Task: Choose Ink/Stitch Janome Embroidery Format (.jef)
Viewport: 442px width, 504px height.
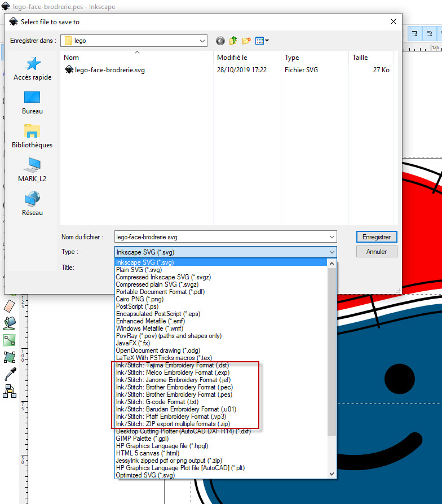Action: (x=221, y=380)
